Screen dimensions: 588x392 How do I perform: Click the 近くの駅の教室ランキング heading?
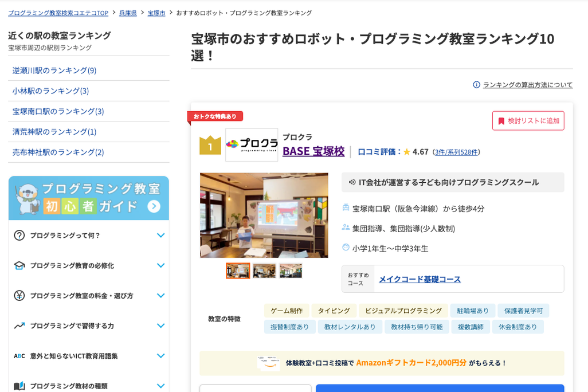click(x=60, y=36)
